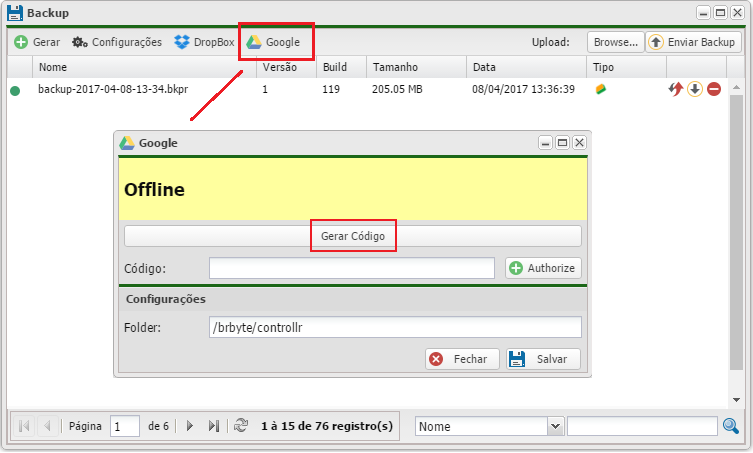Click the Código text field
Image resolution: width=753 pixels, height=453 pixels.
pyautogui.click(x=351, y=268)
